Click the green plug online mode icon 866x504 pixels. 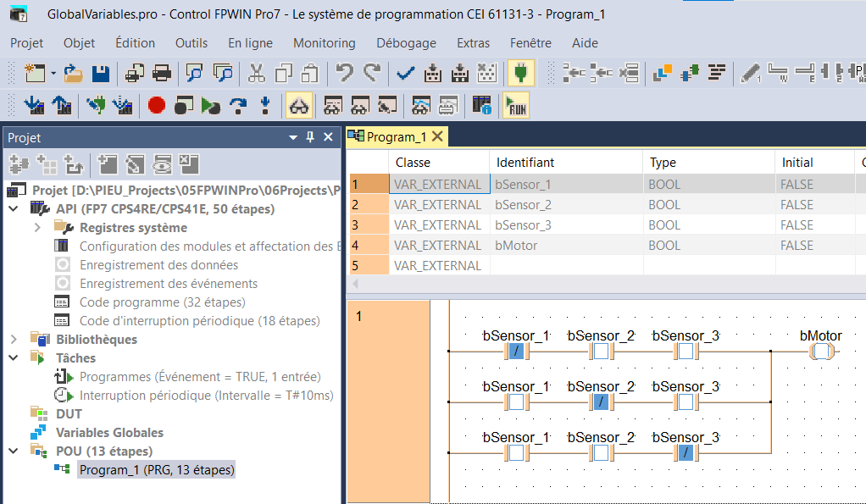point(519,74)
